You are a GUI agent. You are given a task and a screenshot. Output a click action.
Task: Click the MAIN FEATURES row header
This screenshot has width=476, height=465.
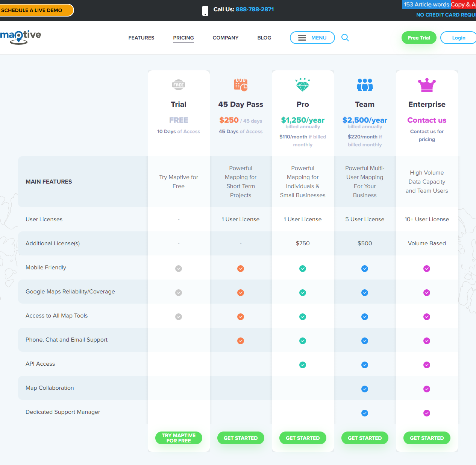(x=49, y=182)
